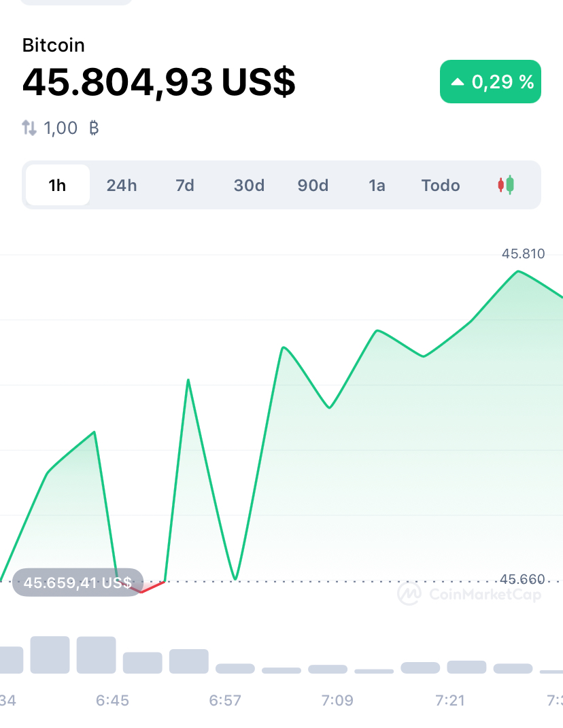Click the 45.659,41 US$ price label
The height and width of the screenshot is (728, 563).
78,583
